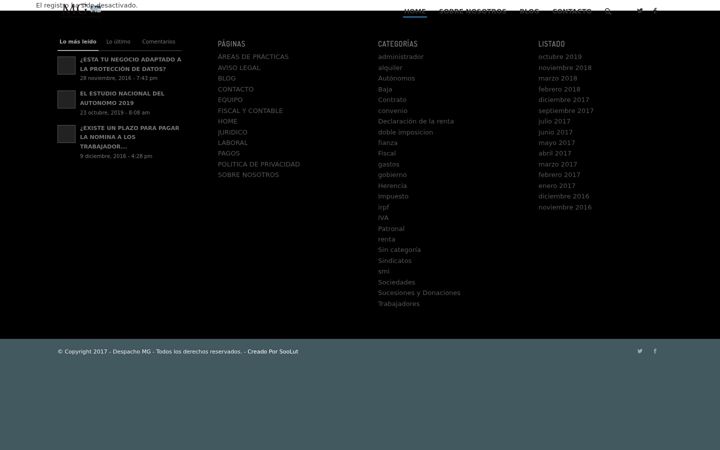720x450 pixels.
Task: Open the LABORAL page link
Action: pos(233,143)
